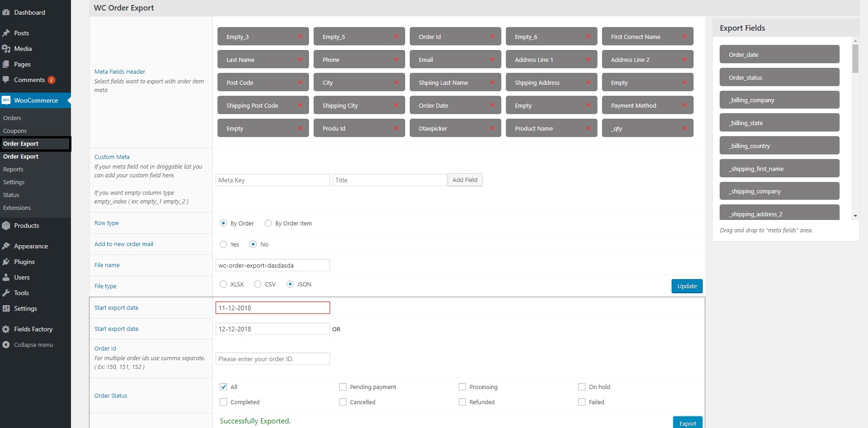The image size is (868, 428).
Task: Remove Payment Method field
Action: [684, 105]
